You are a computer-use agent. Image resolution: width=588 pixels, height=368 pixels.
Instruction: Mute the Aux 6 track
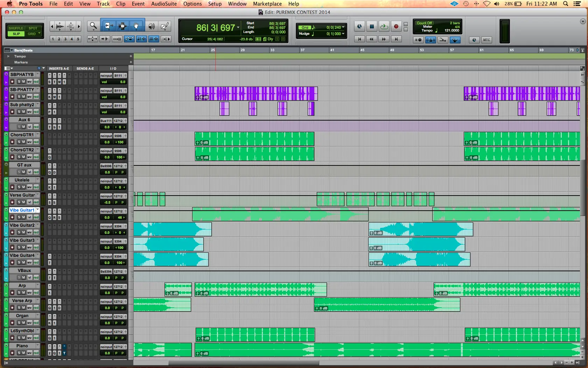coord(23,127)
